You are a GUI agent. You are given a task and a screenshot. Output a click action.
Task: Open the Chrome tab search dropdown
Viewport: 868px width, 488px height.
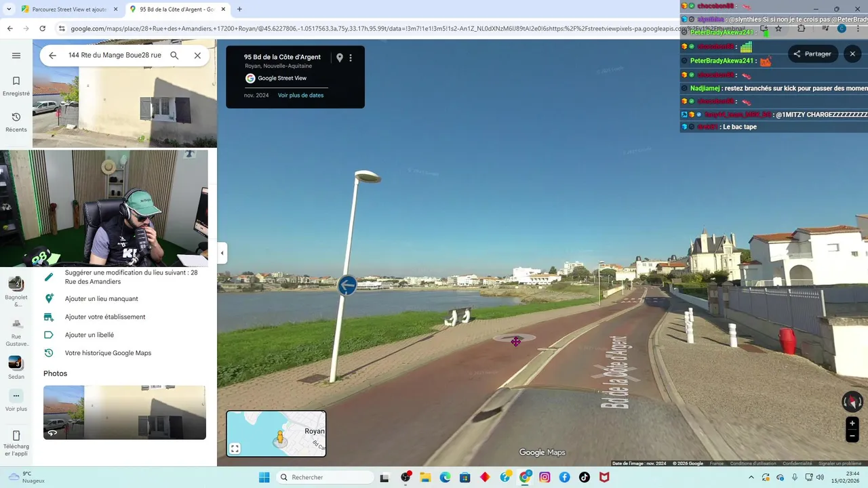tap(8, 9)
